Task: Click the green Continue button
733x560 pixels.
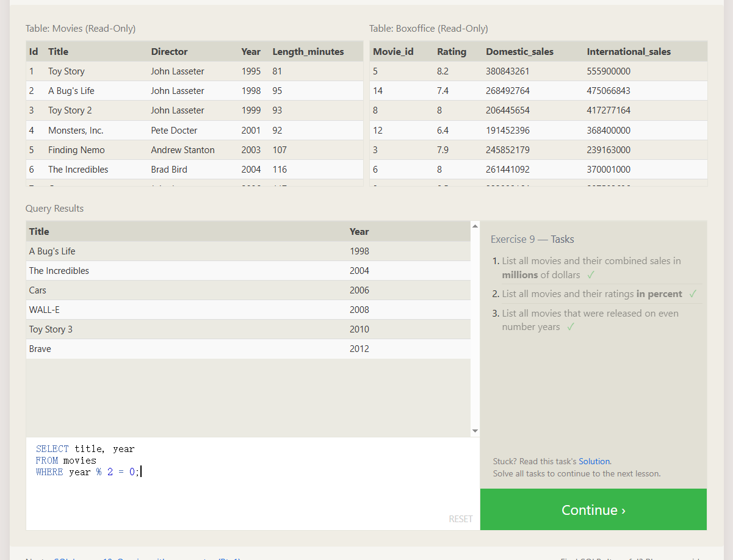Action: click(x=593, y=509)
